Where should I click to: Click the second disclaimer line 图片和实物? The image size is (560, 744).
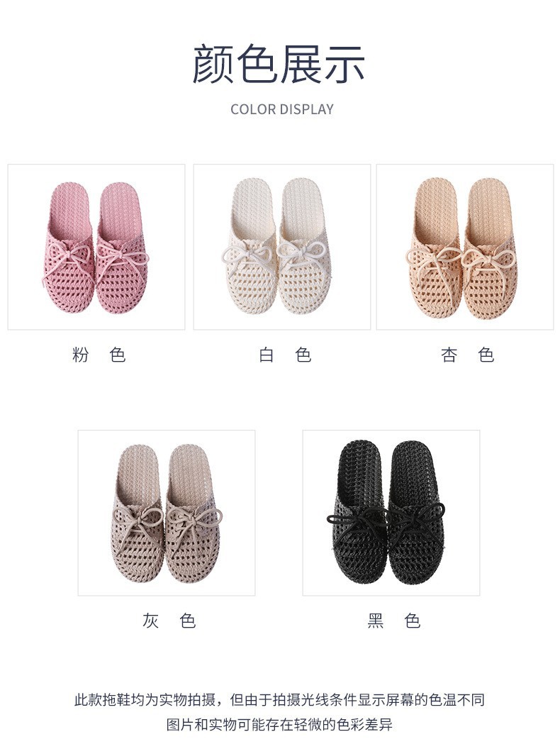pos(279,725)
